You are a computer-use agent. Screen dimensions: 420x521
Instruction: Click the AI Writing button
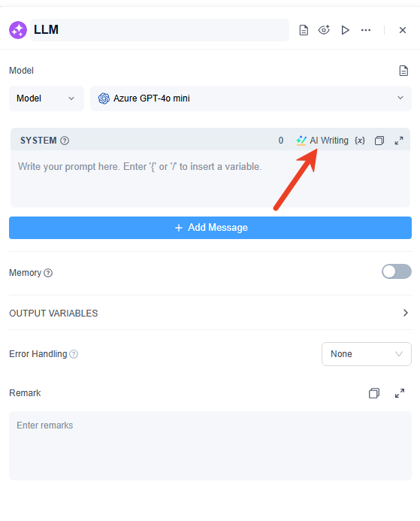coord(322,141)
